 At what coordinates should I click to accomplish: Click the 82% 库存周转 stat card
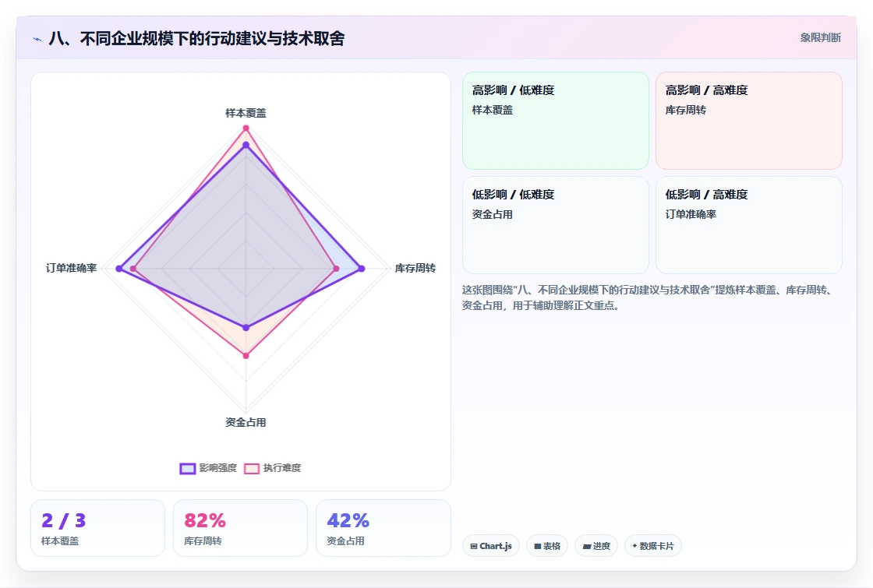click(x=241, y=528)
